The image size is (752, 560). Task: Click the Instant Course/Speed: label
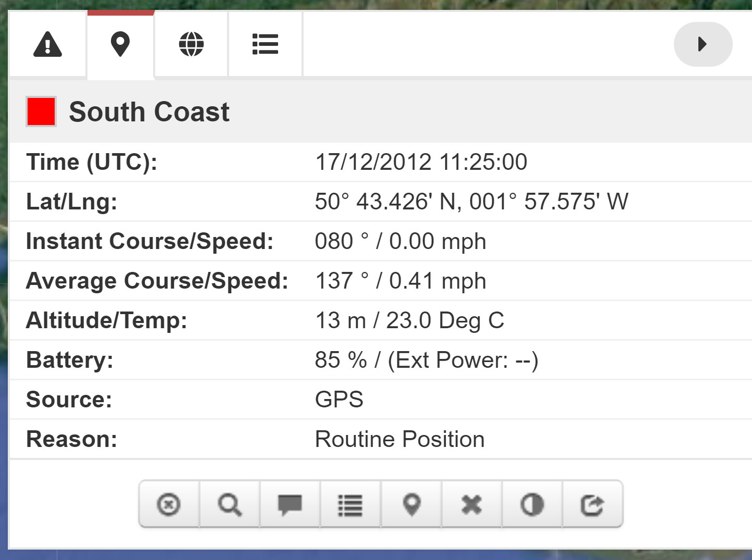[149, 242]
